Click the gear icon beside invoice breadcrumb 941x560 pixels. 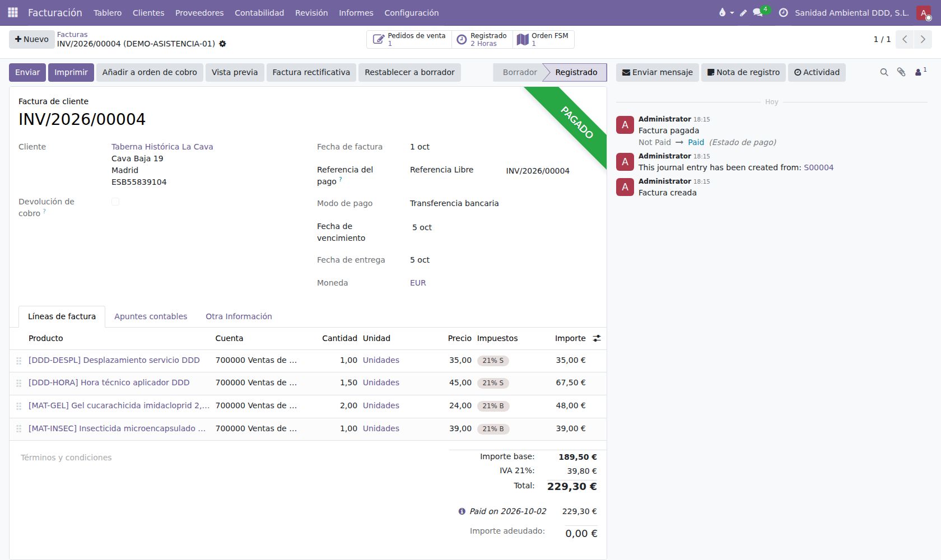222,44
